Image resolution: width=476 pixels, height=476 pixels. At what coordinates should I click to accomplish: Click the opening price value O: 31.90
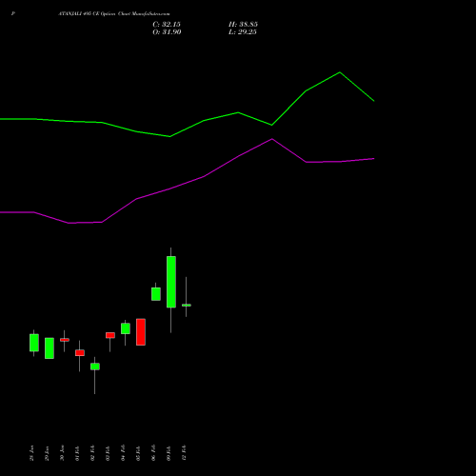[167, 32]
